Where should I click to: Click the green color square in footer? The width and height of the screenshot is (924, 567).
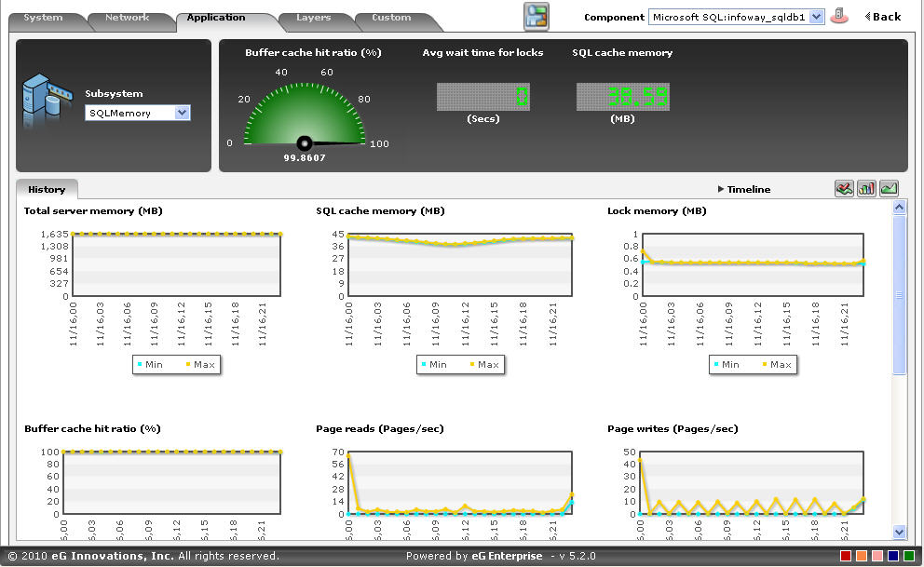(x=909, y=556)
